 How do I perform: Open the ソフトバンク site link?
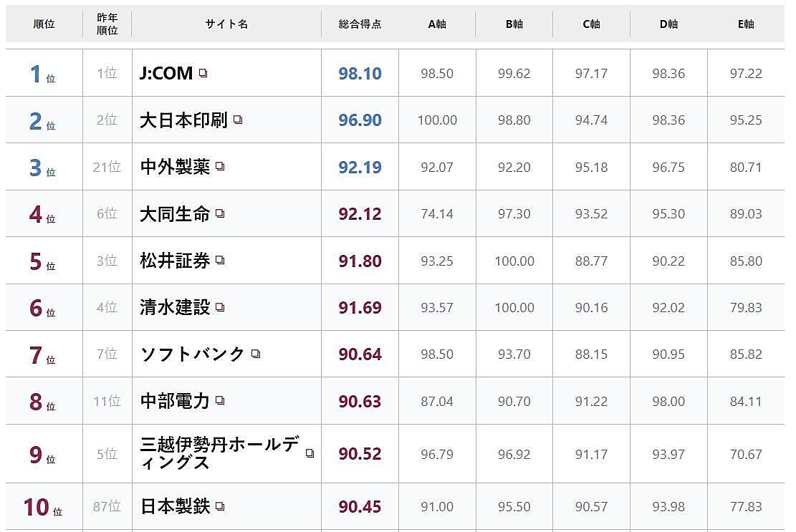193,354
